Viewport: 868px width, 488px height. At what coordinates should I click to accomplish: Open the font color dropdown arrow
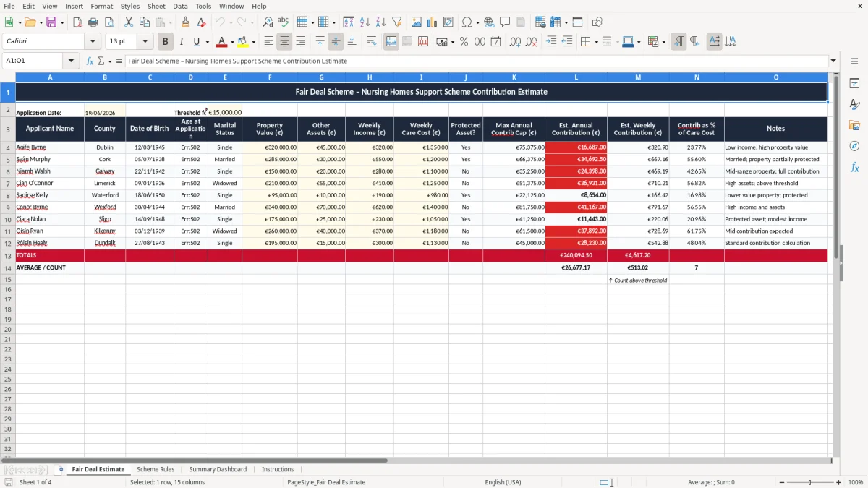click(232, 42)
